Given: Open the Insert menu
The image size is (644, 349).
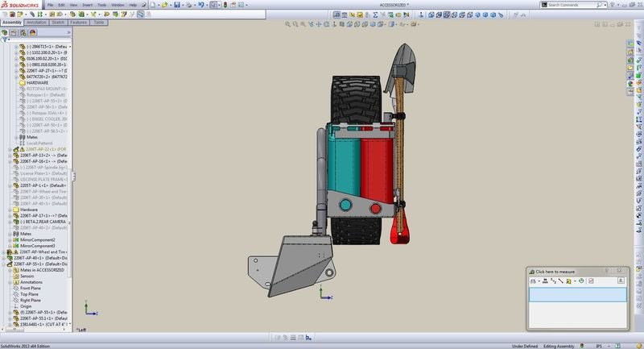Looking at the screenshot, I should click(x=88, y=5).
